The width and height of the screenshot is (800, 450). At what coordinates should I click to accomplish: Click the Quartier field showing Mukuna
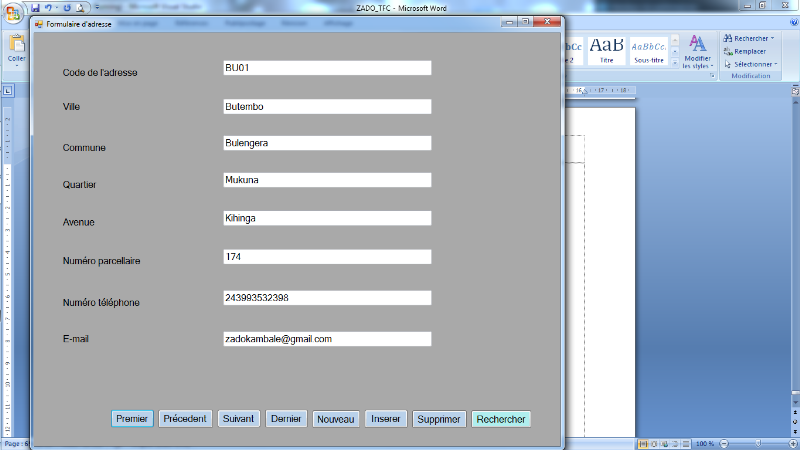tap(327, 180)
